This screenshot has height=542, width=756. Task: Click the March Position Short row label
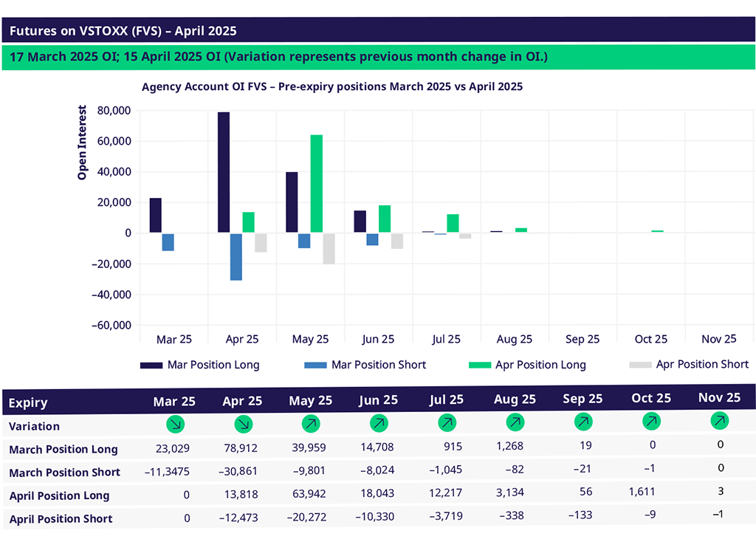[x=64, y=472]
